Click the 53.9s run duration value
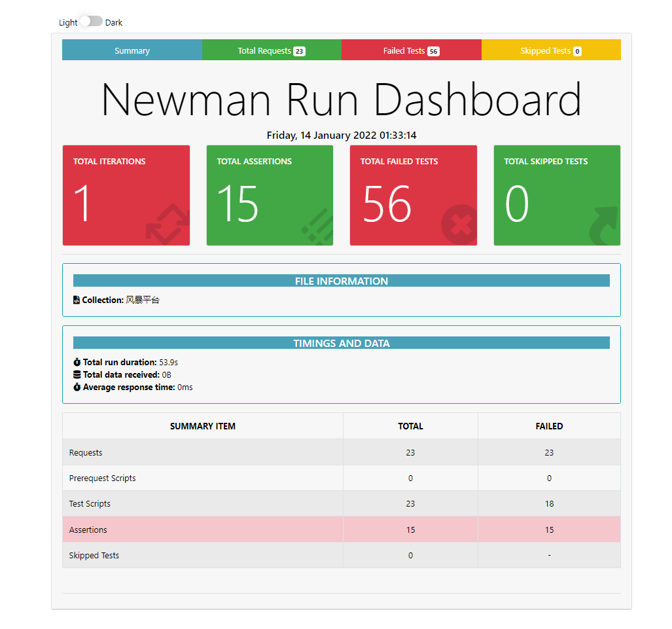Viewport: 672px width, 629px height. pyautogui.click(x=168, y=363)
